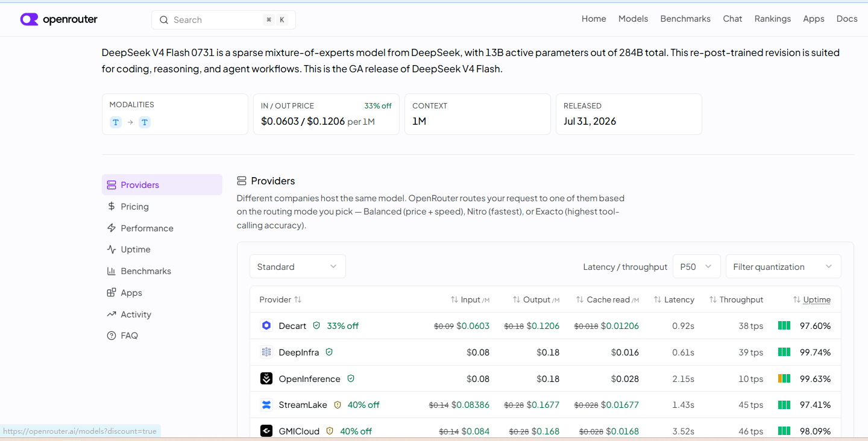Sort table by Cache read column
The width and height of the screenshot is (868, 441).
click(x=607, y=299)
